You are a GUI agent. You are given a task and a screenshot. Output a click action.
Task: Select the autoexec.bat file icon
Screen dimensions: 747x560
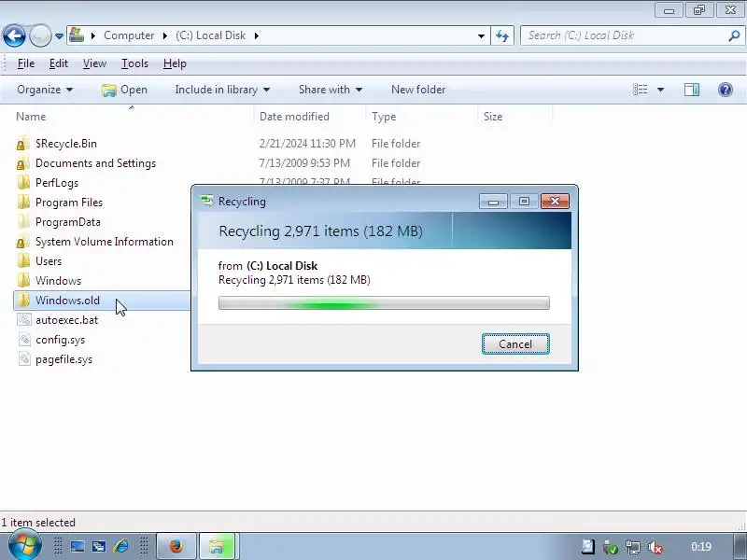coord(24,320)
